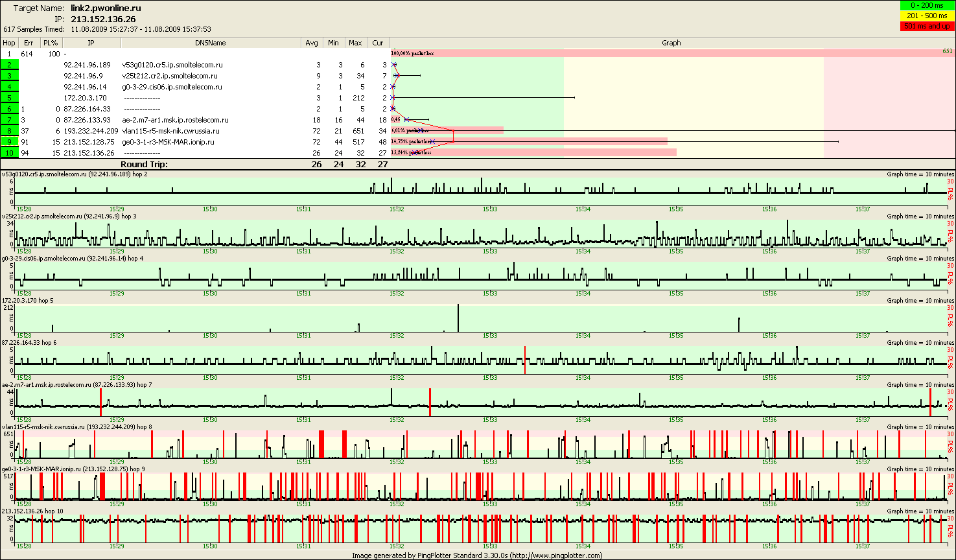The height and width of the screenshot is (560, 956).
Task: Click the hop 7 rostelecom graph title
Action: click(x=76, y=384)
